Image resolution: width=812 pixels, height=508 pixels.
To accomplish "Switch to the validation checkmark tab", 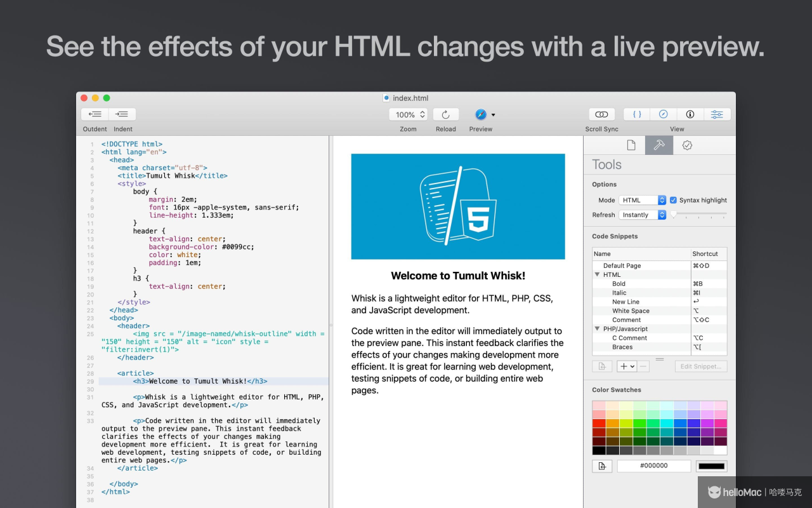I will (x=687, y=145).
